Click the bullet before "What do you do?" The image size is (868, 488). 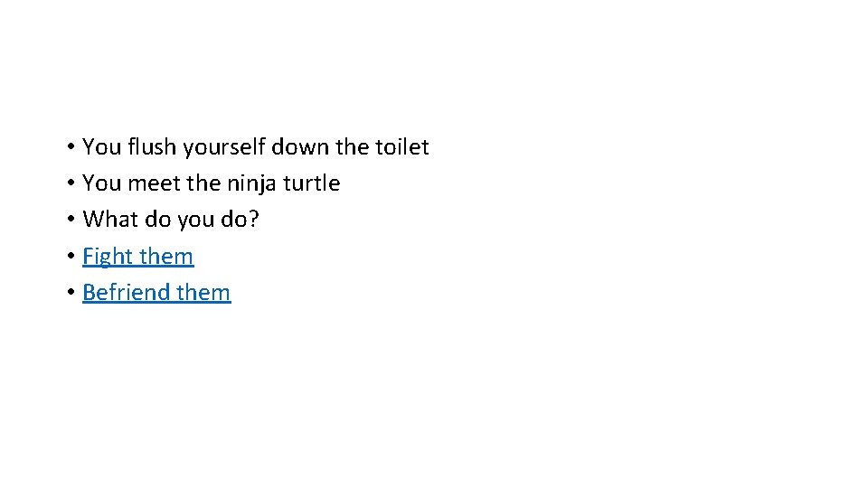pyautogui.click(x=70, y=221)
